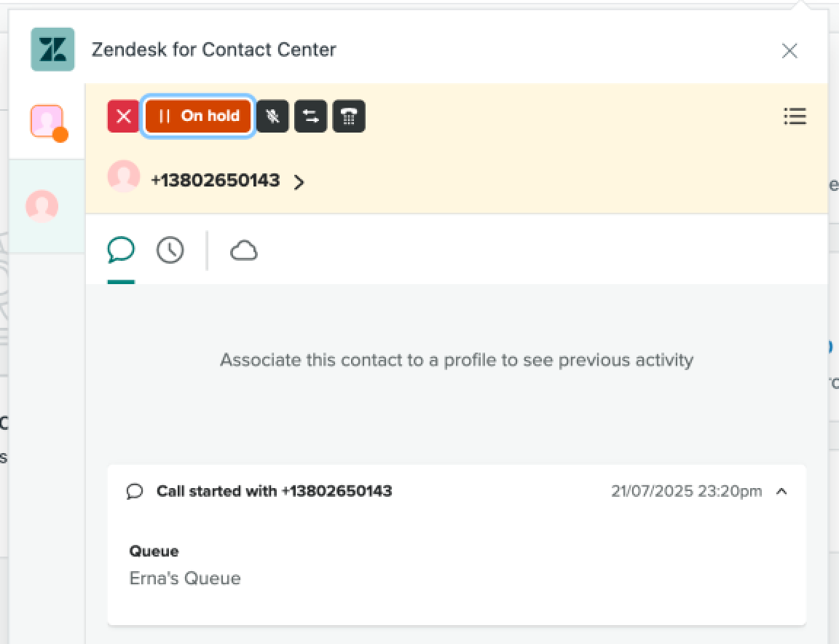This screenshot has height=644, width=839.
Task: Collapse the Call started entry
Action: point(781,492)
